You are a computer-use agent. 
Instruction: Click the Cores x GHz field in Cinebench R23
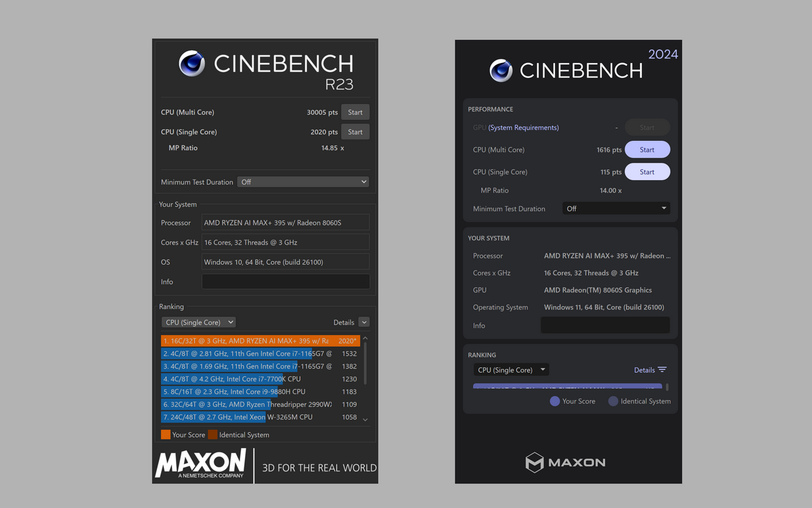pos(286,242)
